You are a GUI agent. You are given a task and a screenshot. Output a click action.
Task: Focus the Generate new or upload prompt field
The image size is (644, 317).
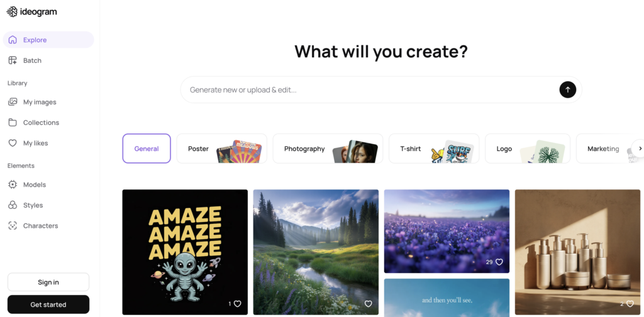click(x=370, y=89)
